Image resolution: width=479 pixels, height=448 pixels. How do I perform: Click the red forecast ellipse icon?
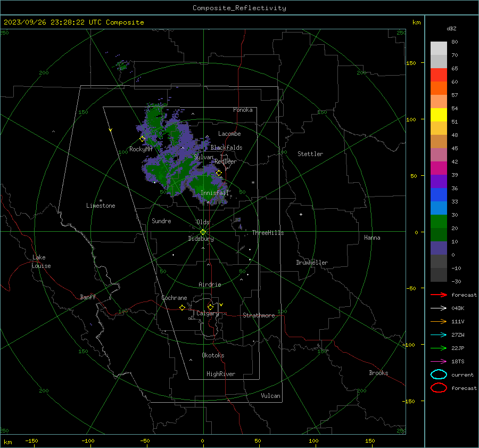439,388
